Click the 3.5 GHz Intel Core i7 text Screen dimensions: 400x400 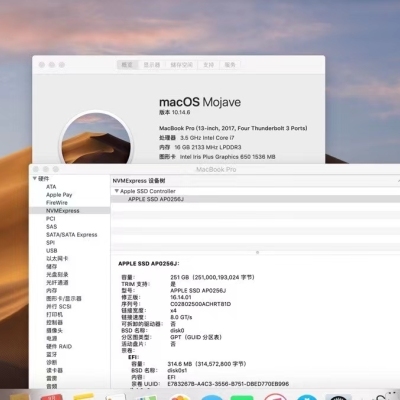(x=207, y=138)
